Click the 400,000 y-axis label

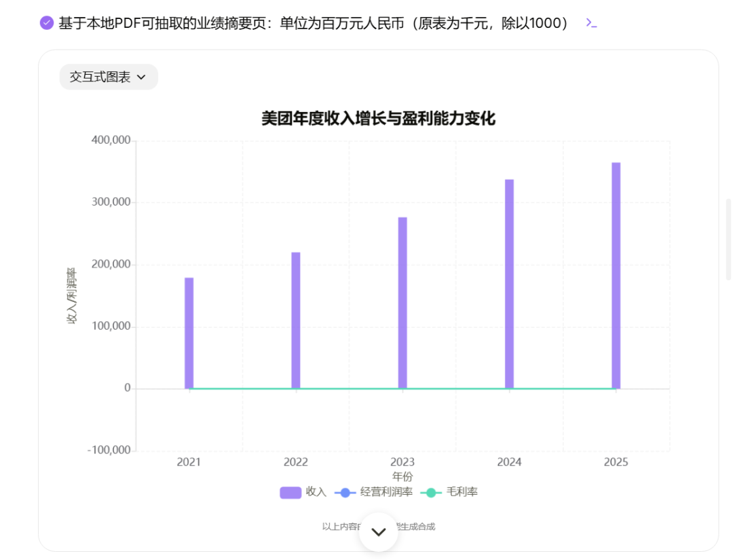pos(111,140)
